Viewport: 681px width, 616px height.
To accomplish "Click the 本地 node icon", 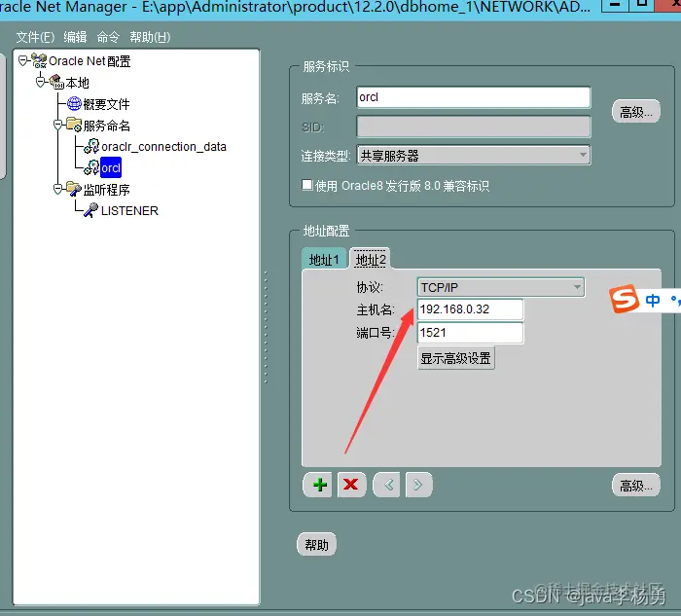I will pyautogui.click(x=56, y=82).
